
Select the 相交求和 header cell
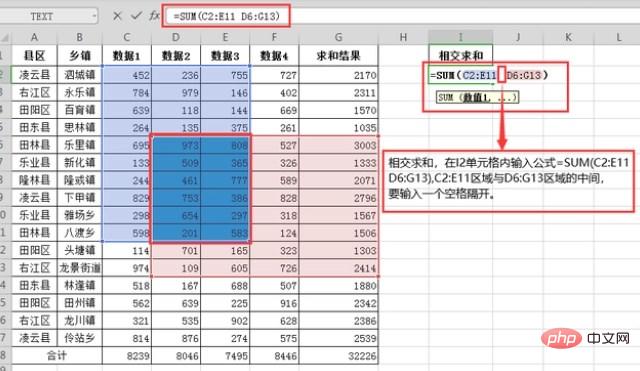[x=460, y=56]
